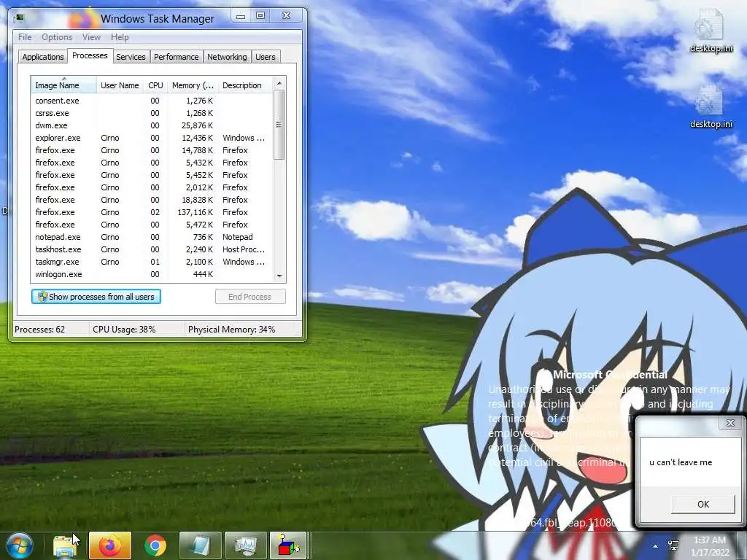The image size is (747, 560).
Task: Switch to the Services tab
Action: pos(131,57)
